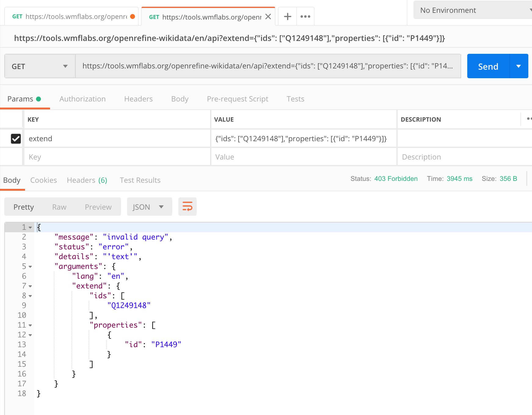Viewport: 532px width, 415px height.
Task: Open the response Headers (6) tab
Action: tap(87, 180)
